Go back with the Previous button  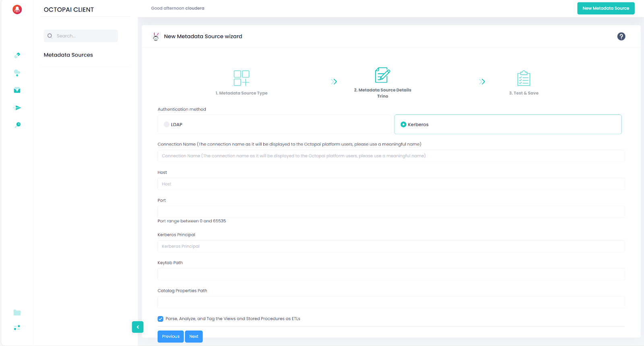(x=171, y=336)
